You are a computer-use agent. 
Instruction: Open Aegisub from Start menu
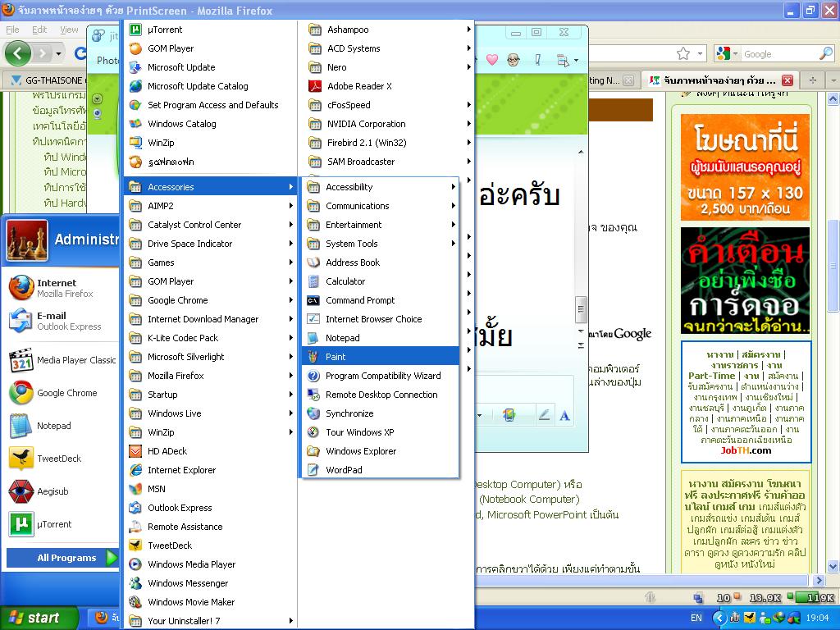[62, 491]
